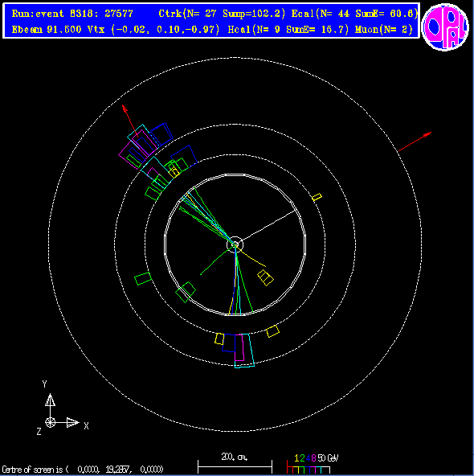Image resolution: width=474 pixels, height=476 pixels.
Task: Click the OPAL logo in the corner
Action: 445,27
